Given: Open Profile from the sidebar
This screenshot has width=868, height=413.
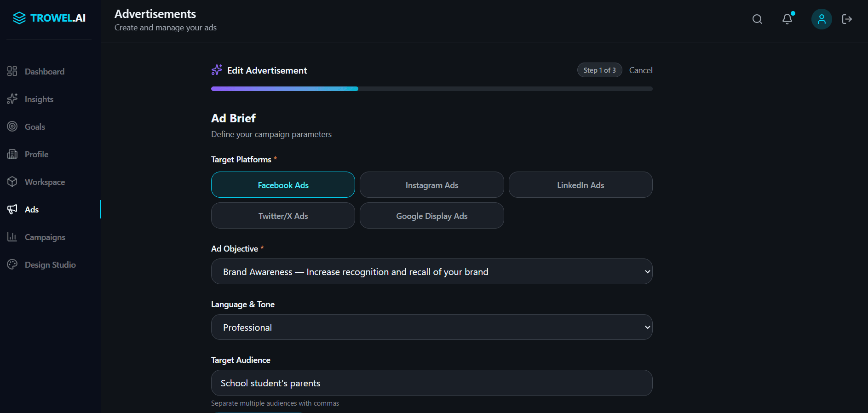Looking at the screenshot, I should point(36,154).
